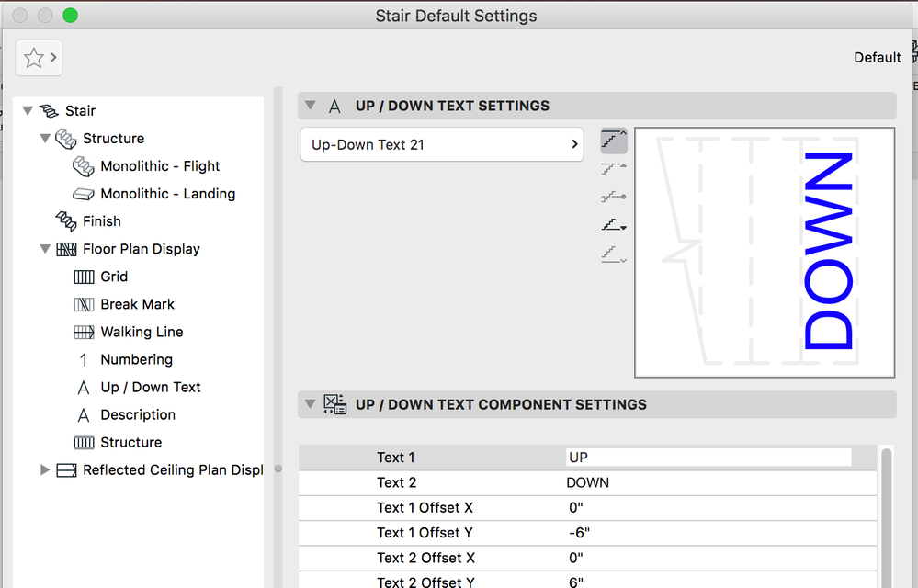918x588 pixels.
Task: Click the favorites star icon
Action: [x=34, y=58]
